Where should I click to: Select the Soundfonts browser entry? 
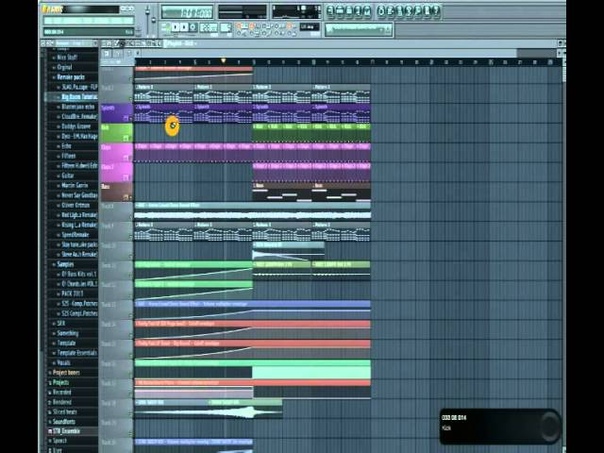click(x=63, y=422)
